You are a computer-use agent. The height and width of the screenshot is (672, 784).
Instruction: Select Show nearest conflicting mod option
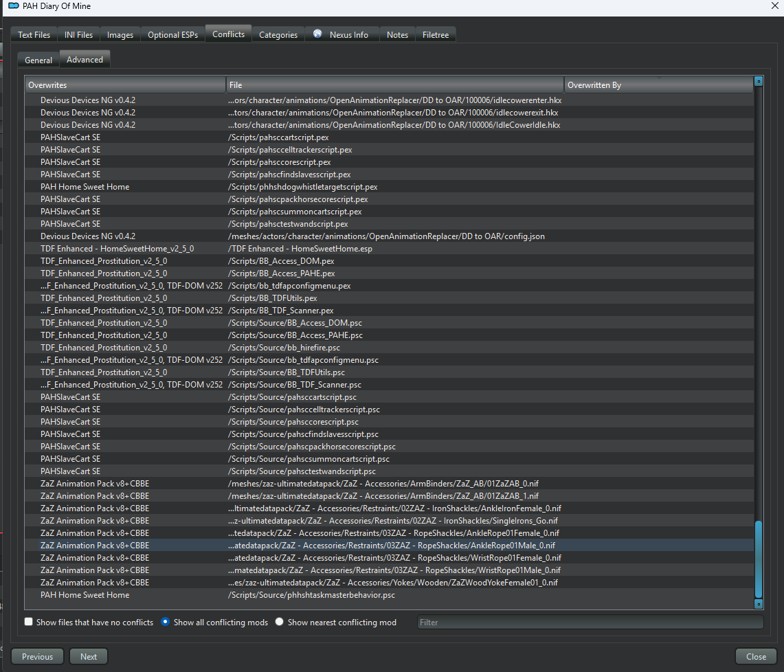(279, 622)
